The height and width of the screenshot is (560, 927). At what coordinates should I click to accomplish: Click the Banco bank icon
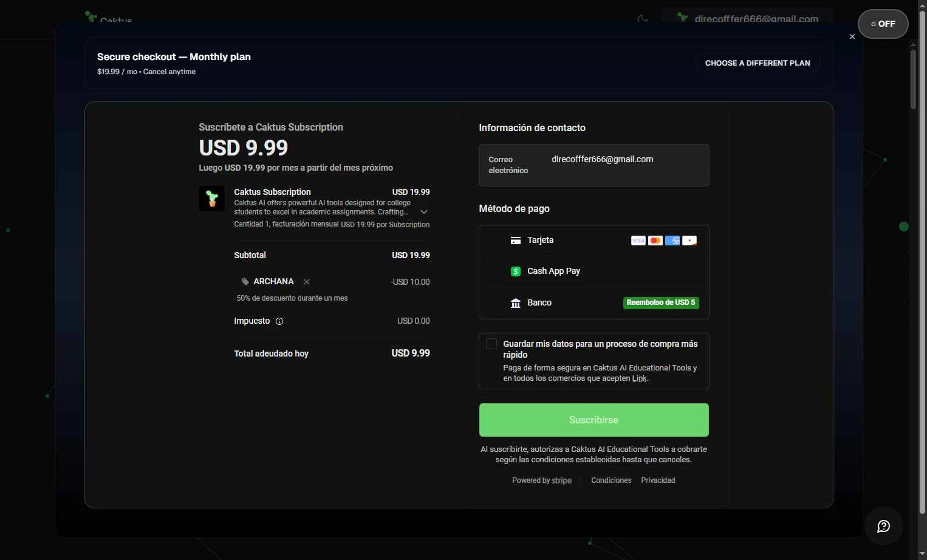(516, 303)
